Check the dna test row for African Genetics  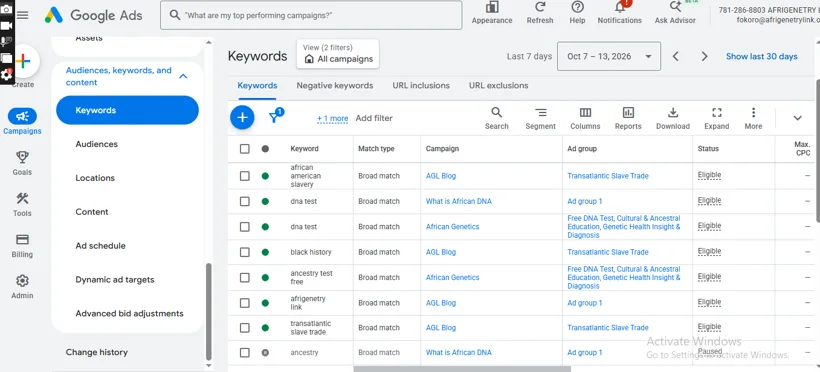pos(245,227)
